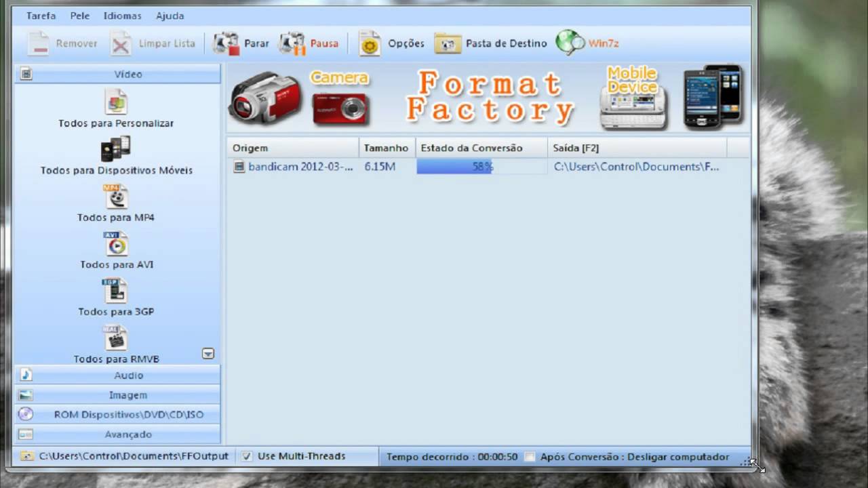Image resolution: width=868 pixels, height=488 pixels.
Task: Click the Saída [F2] column header
Action: pyautogui.click(x=637, y=148)
